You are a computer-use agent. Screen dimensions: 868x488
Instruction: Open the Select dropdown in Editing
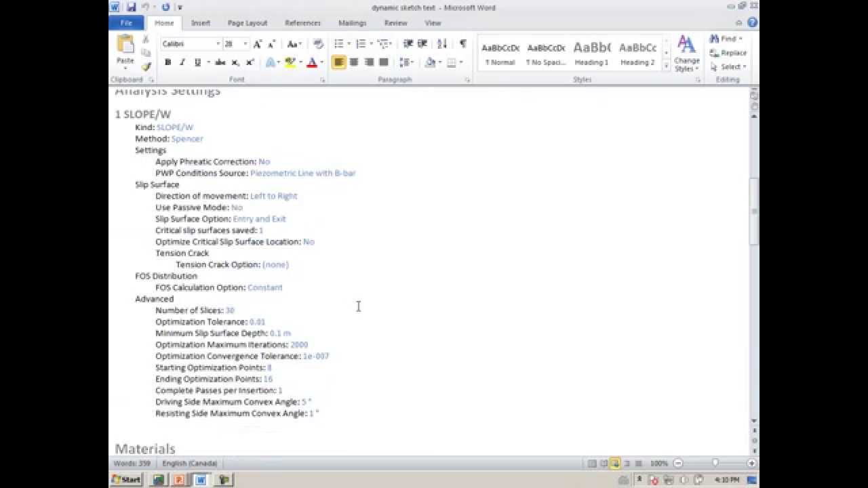coord(728,66)
